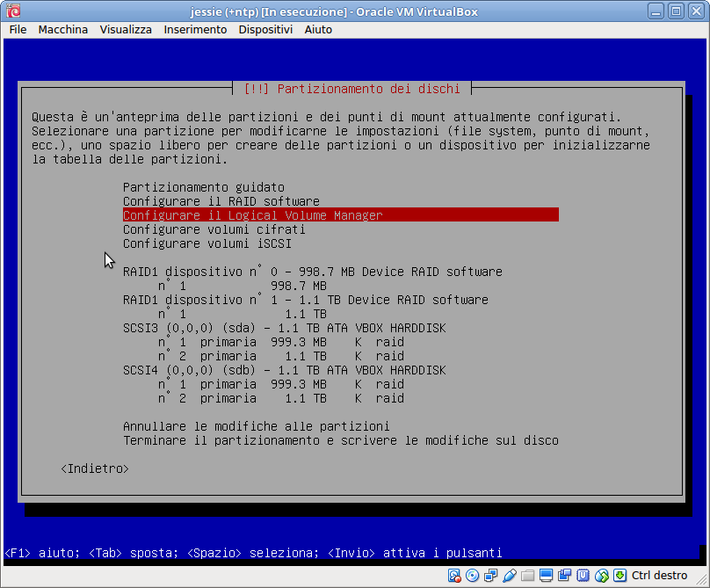Image resolution: width=710 pixels, height=588 pixels.
Task: Choose Annullare le modifiche alle partizioni
Action: tap(257, 426)
